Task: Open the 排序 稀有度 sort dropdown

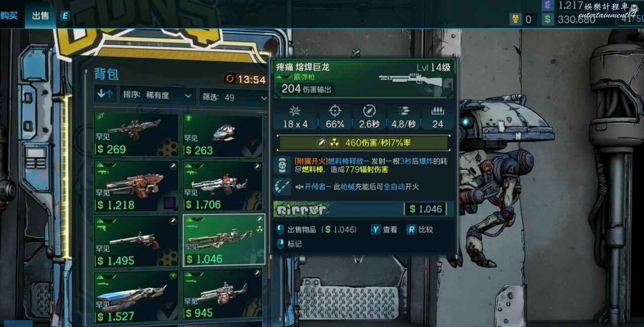Action: 158,95
